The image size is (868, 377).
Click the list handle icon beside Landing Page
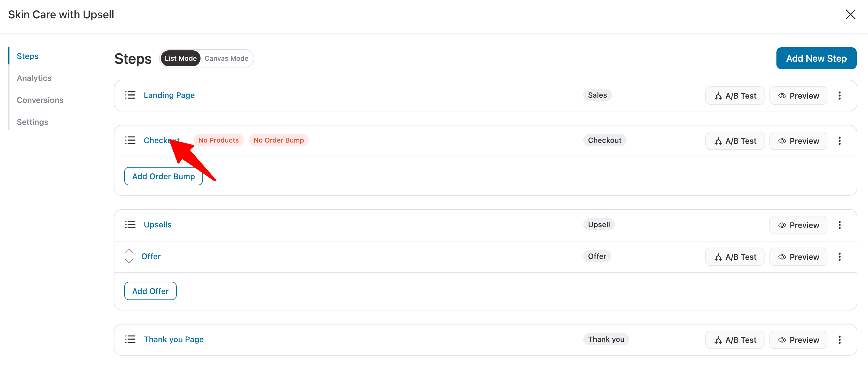click(x=130, y=95)
